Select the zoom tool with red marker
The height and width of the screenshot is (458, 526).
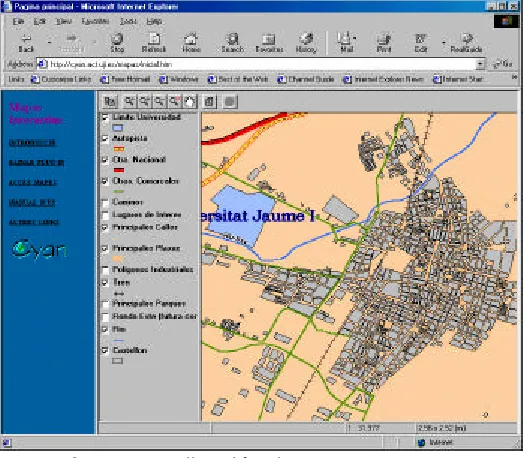tap(175, 101)
